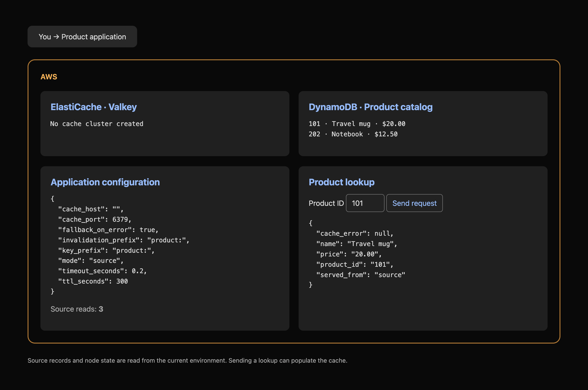Click the "served_from": "source" response line
Viewport: 588px width, 390px height.
(x=361, y=275)
